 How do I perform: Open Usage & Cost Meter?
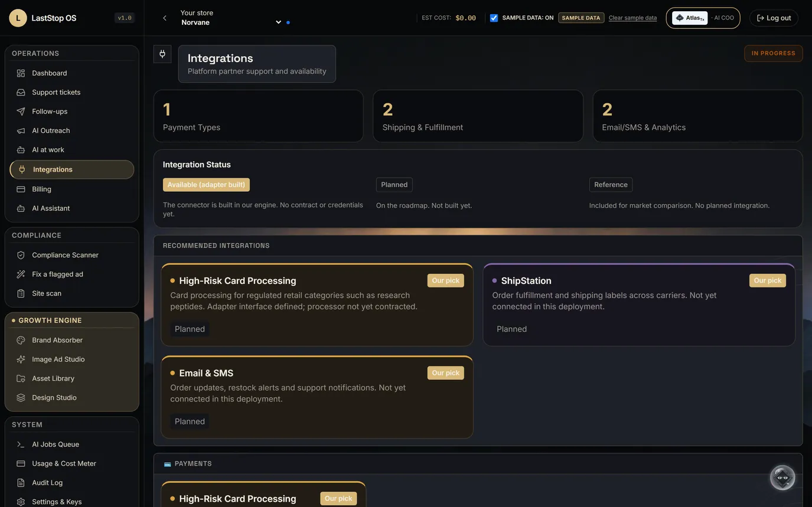click(x=72, y=463)
